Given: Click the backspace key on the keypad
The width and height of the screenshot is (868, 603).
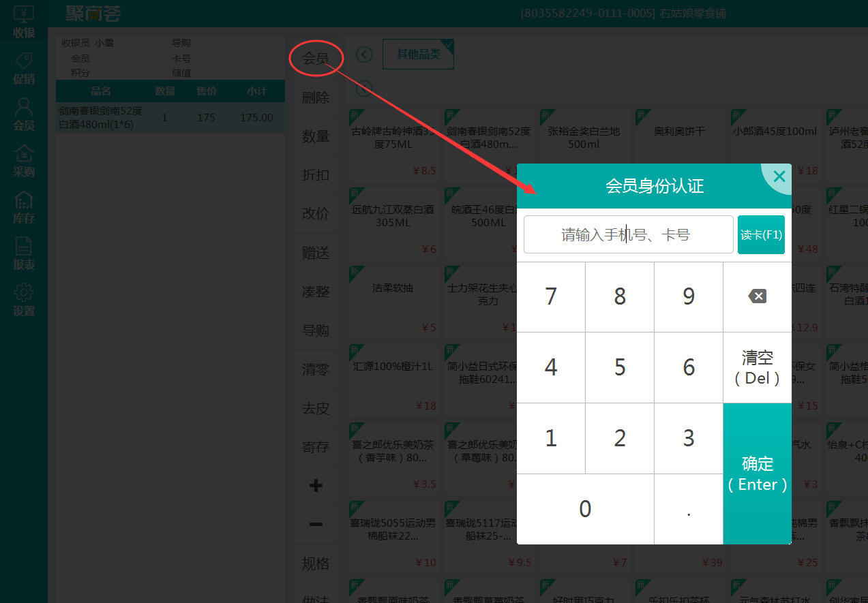Looking at the screenshot, I should tap(757, 296).
